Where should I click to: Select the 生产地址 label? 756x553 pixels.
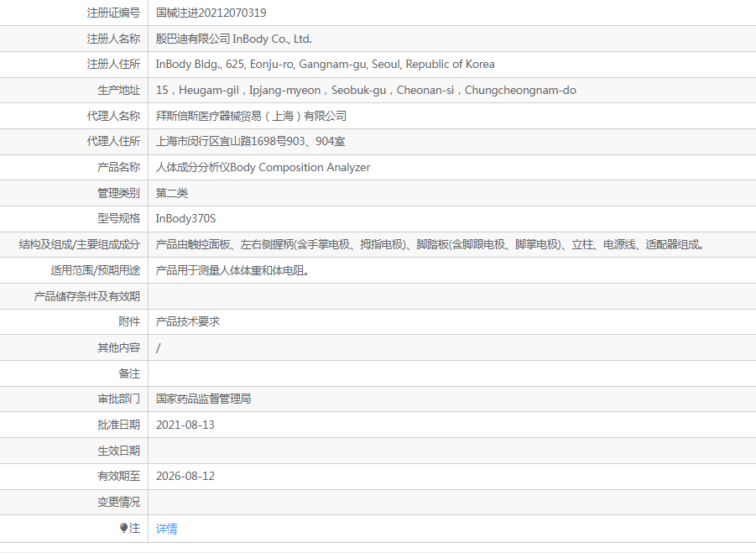pyautogui.click(x=118, y=90)
